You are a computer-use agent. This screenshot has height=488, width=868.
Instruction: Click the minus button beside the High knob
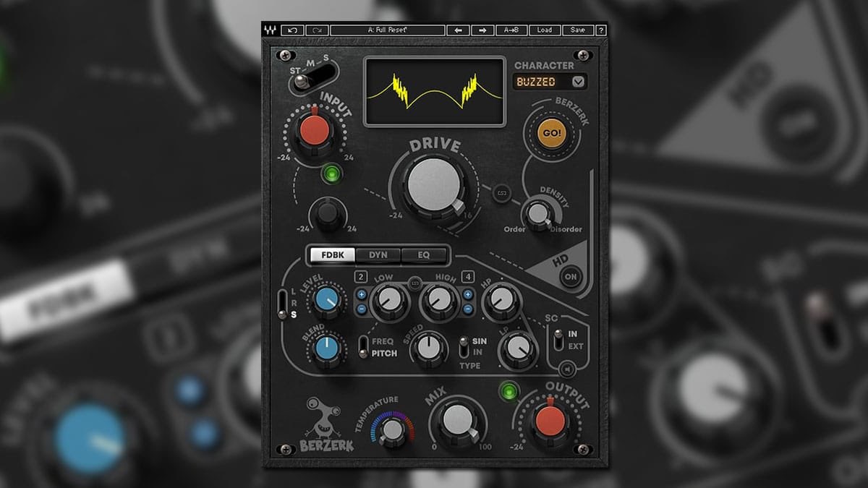click(x=467, y=309)
